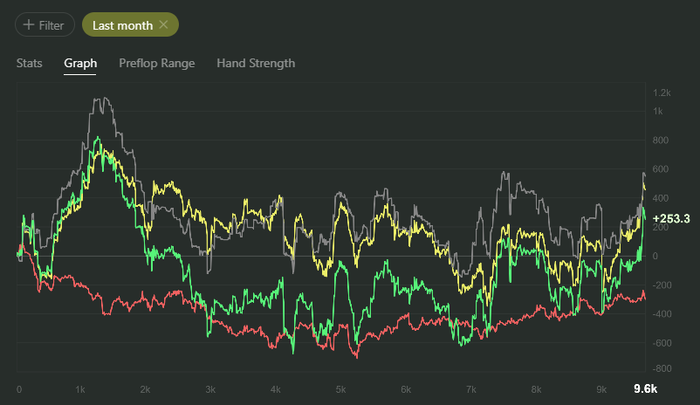
Task: Switch to the Stats tab
Action: tap(30, 63)
